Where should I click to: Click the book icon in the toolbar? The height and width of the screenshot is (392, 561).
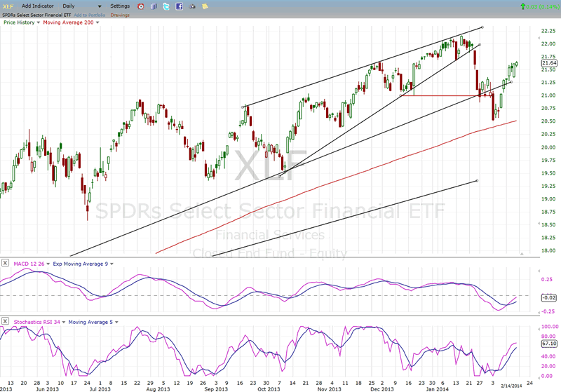click(x=154, y=6)
